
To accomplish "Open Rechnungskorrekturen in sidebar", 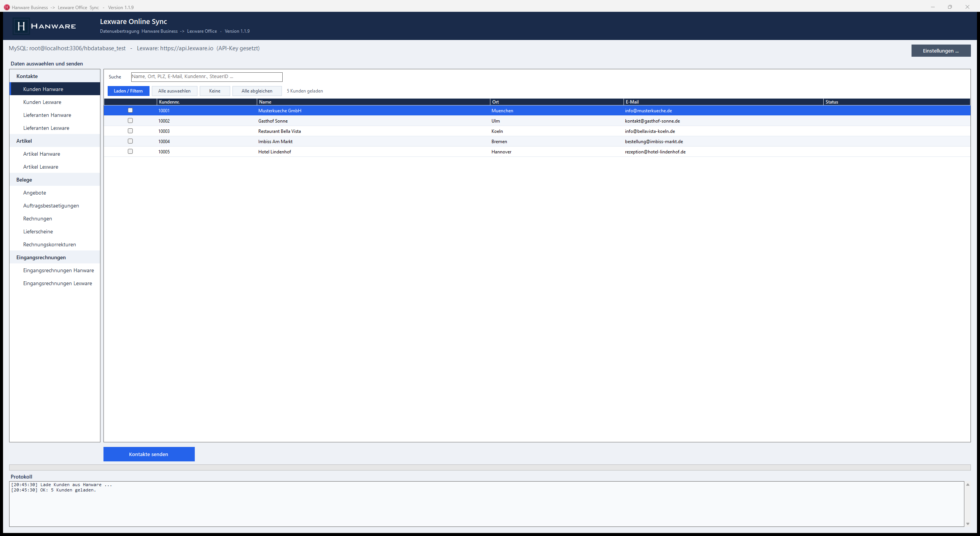I will 55,244.
